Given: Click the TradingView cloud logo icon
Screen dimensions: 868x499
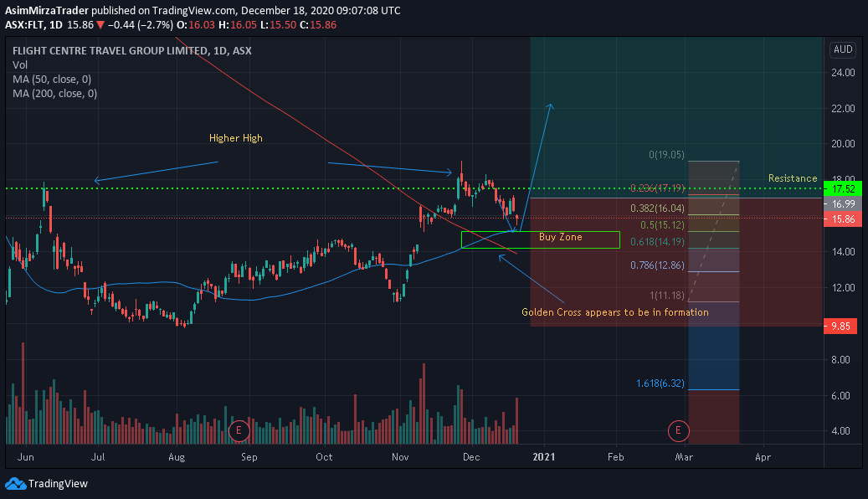Looking at the screenshot, I should coord(16,483).
